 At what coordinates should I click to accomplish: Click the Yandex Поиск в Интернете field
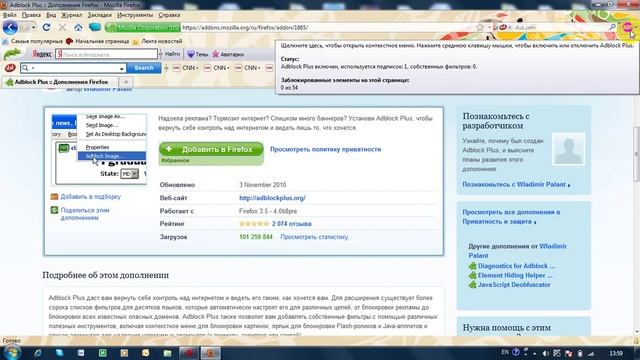tap(106, 54)
